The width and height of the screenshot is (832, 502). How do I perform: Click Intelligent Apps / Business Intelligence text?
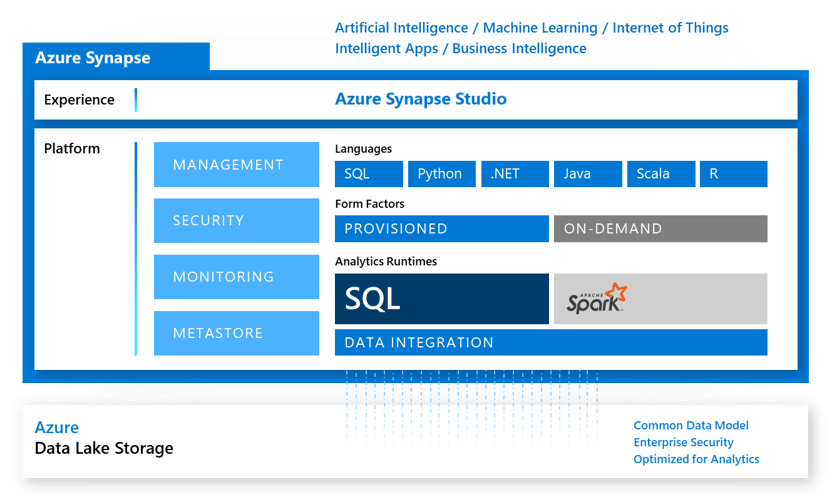point(461,49)
